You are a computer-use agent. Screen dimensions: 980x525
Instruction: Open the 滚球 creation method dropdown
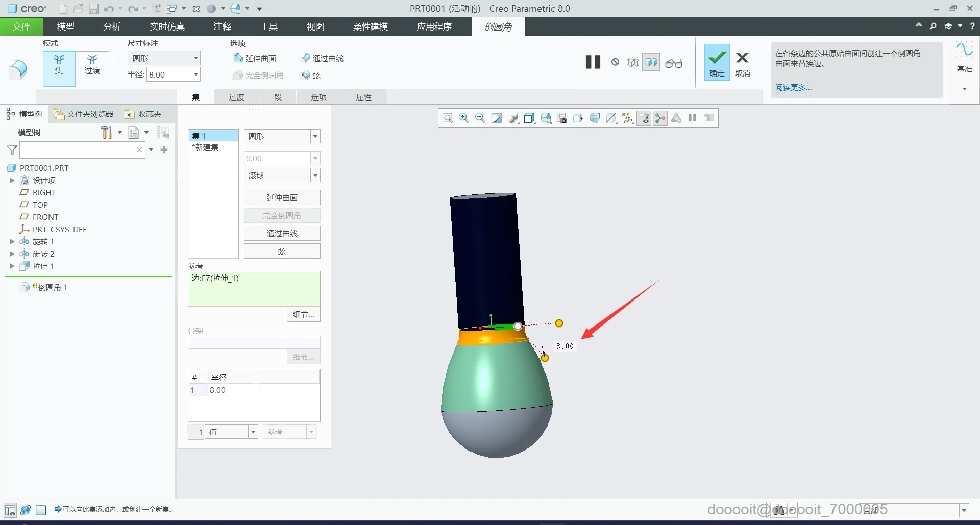(x=282, y=176)
